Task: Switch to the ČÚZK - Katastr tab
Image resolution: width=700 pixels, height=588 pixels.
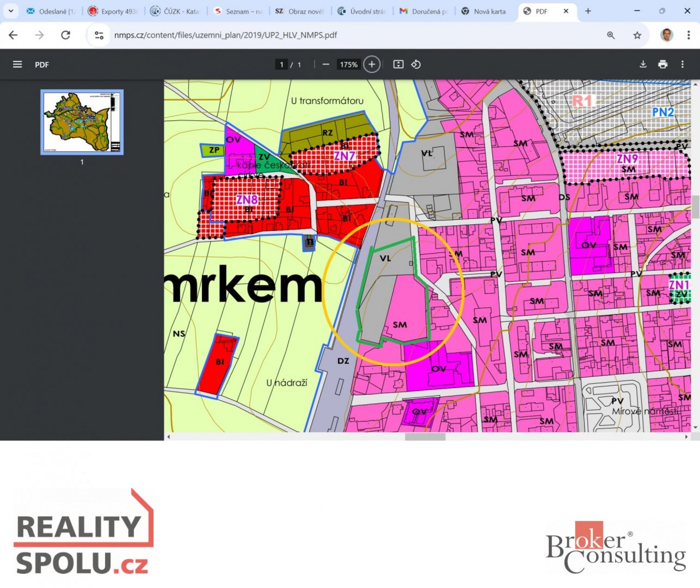Action: point(176,11)
